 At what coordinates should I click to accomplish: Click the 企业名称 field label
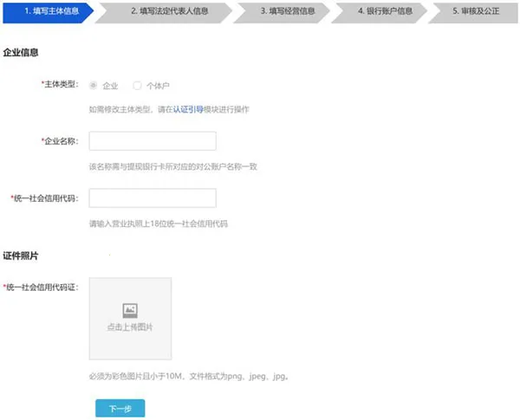pyautogui.click(x=60, y=140)
